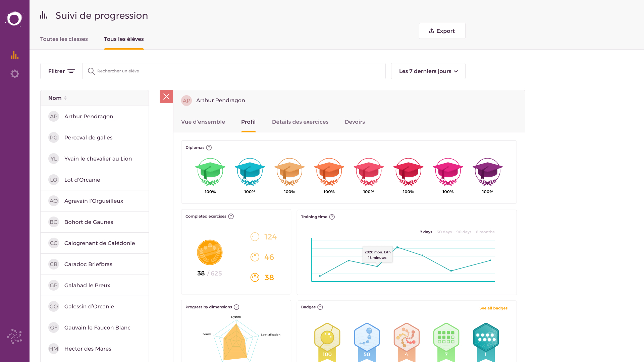644x362 pixels.
Task: Select the 90 days time range
Action: [x=464, y=232]
